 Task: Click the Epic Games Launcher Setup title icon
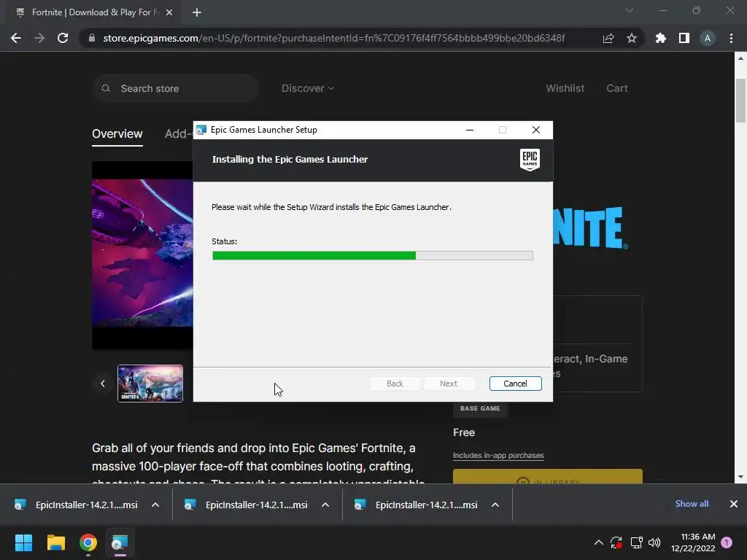201,130
